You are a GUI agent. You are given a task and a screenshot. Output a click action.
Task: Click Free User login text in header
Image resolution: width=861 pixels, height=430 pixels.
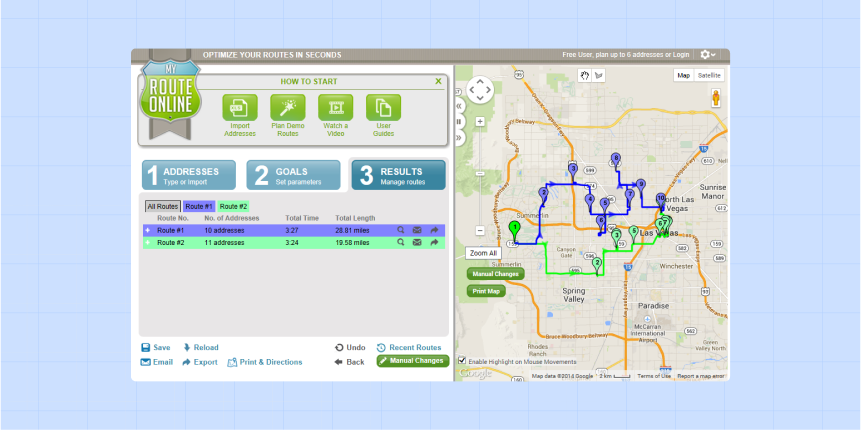point(625,55)
